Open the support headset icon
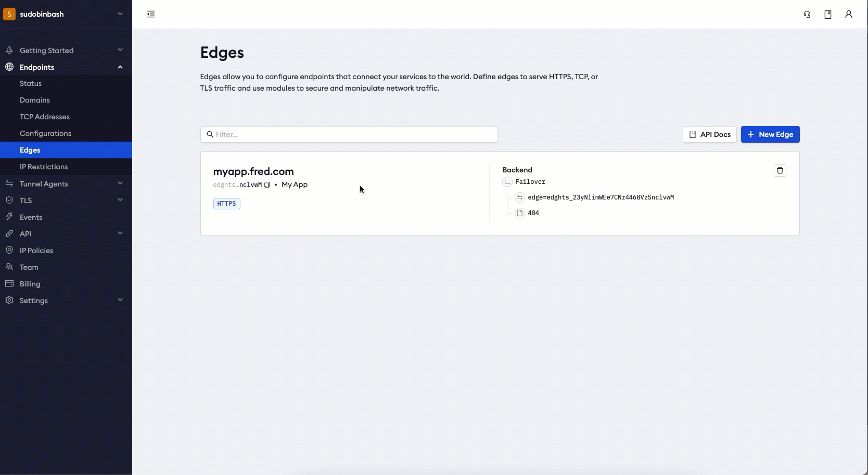The height and width of the screenshot is (475, 868). [807, 14]
